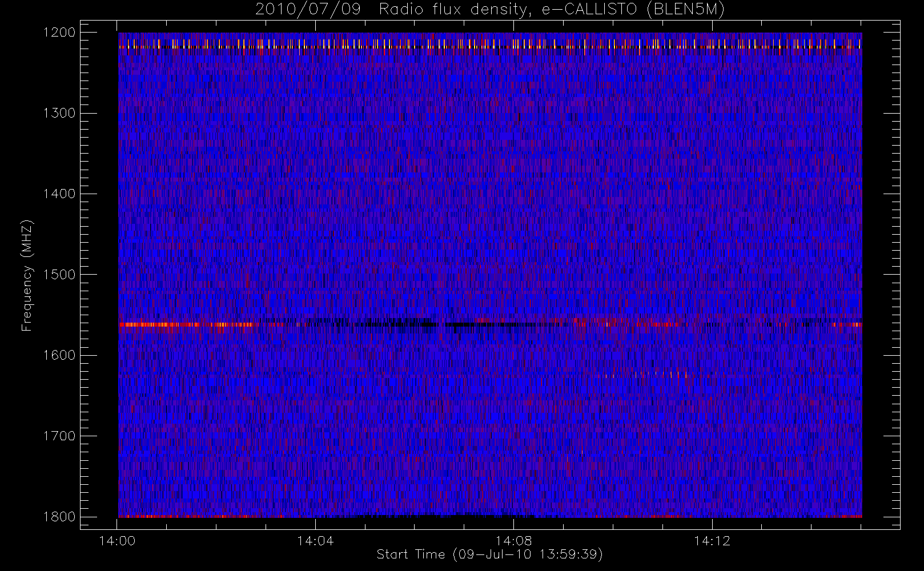
Task: Select the 1300 frequency tick label
Action: point(59,113)
